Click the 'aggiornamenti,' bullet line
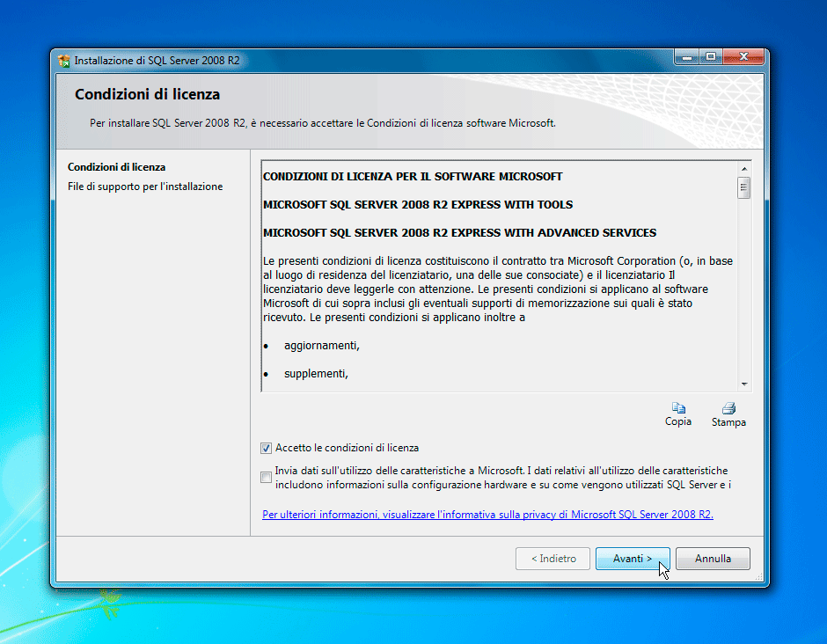The width and height of the screenshot is (827, 644). pyautogui.click(x=322, y=346)
